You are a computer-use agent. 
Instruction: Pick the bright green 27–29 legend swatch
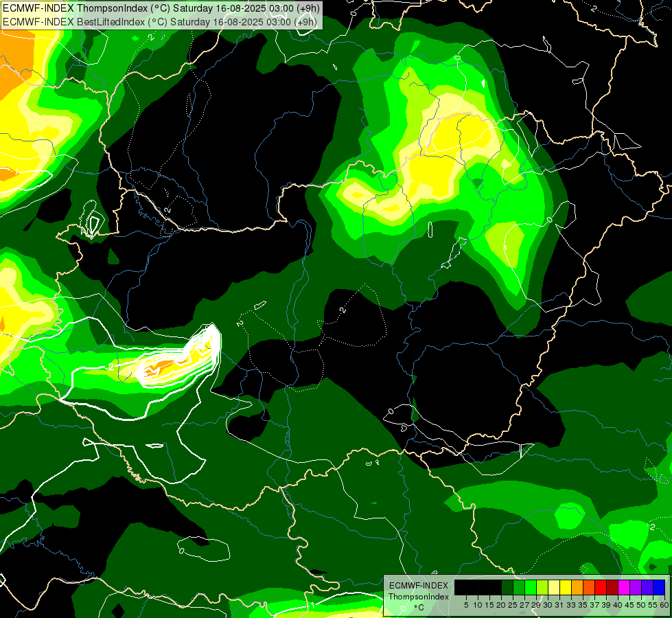tap(531, 587)
